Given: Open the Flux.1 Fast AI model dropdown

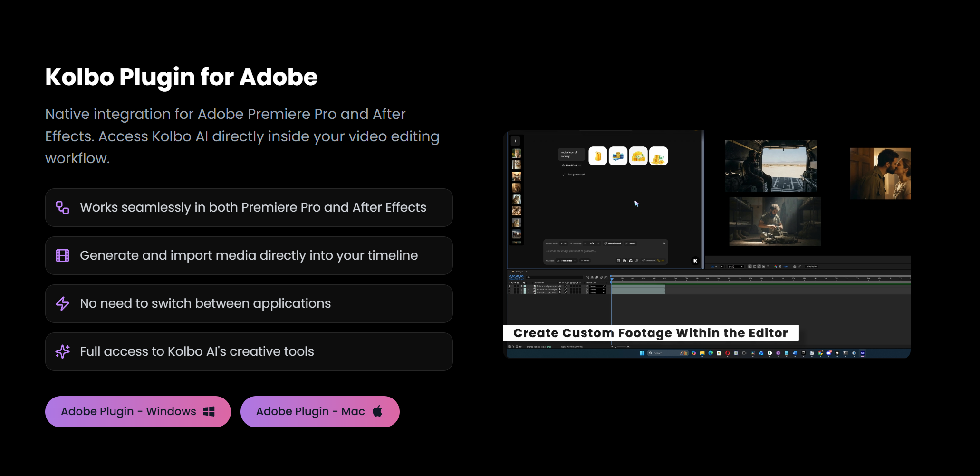Looking at the screenshot, I should tap(567, 261).
